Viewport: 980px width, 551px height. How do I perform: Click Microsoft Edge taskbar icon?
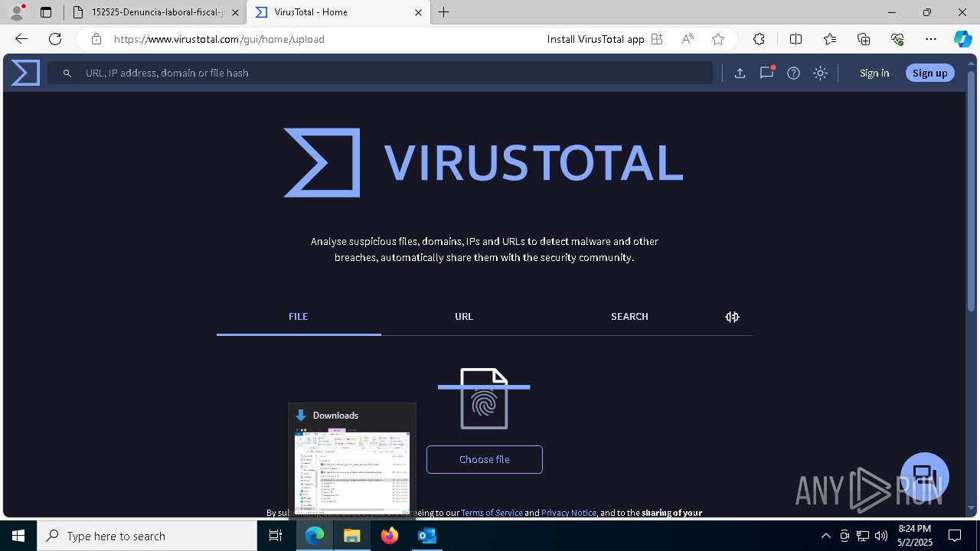pos(315,536)
